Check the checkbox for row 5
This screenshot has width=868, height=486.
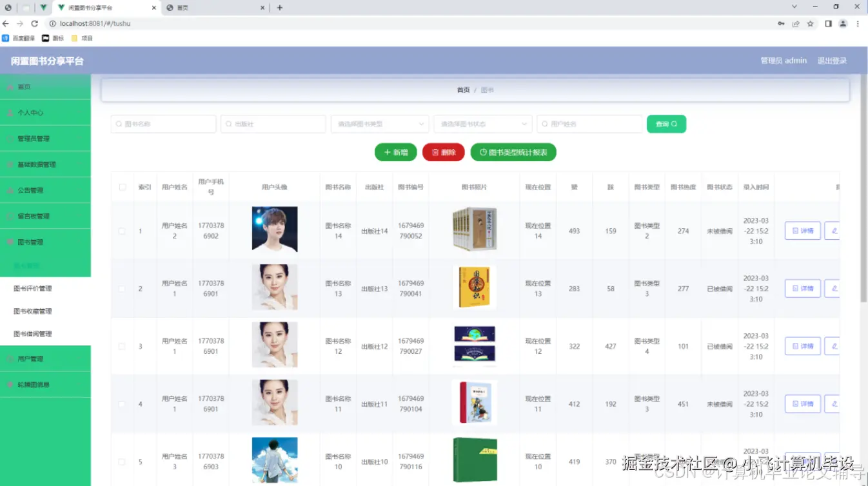(x=122, y=462)
